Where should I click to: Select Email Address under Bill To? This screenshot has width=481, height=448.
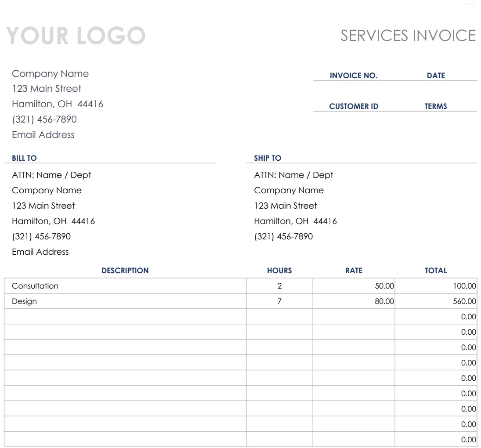40,252
